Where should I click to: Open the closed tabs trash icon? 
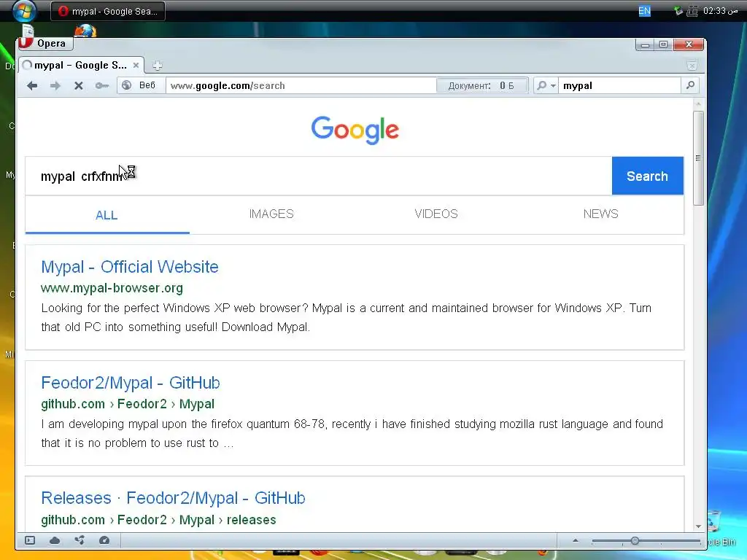pos(692,65)
